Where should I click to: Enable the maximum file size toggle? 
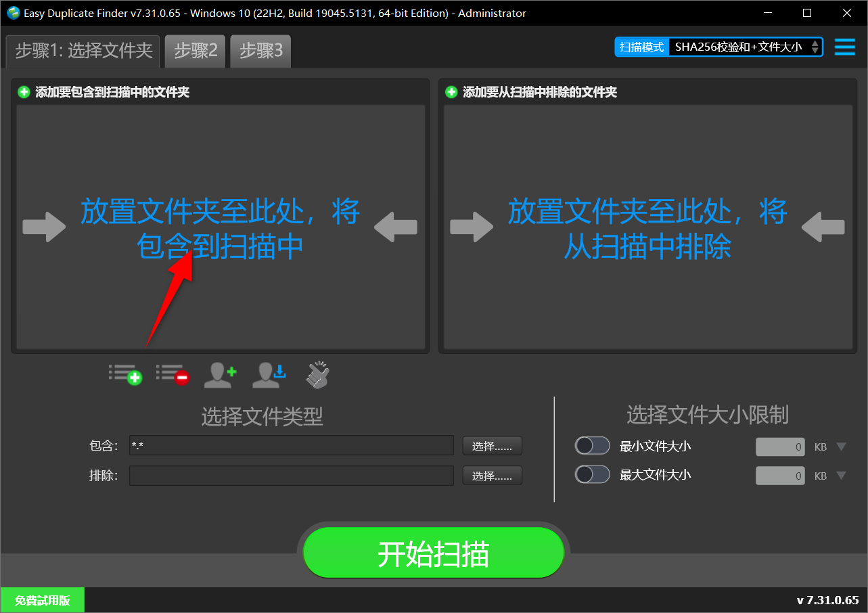[x=592, y=474]
